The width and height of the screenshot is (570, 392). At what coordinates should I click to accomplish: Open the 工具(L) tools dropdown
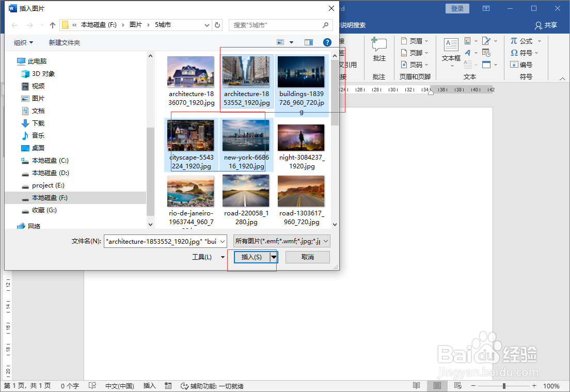pos(208,257)
